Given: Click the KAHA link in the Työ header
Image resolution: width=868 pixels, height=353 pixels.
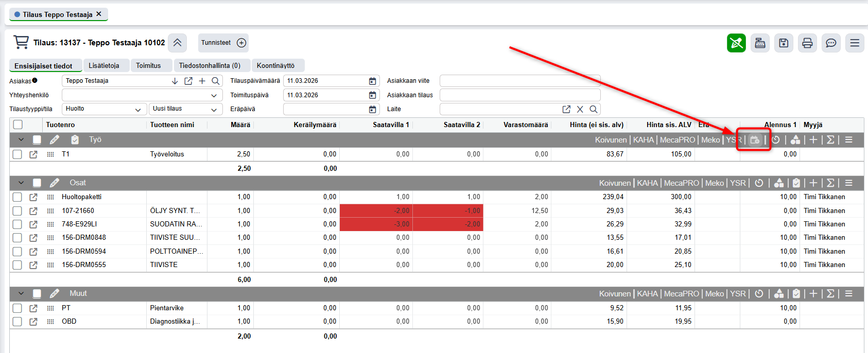Looking at the screenshot, I should [644, 140].
